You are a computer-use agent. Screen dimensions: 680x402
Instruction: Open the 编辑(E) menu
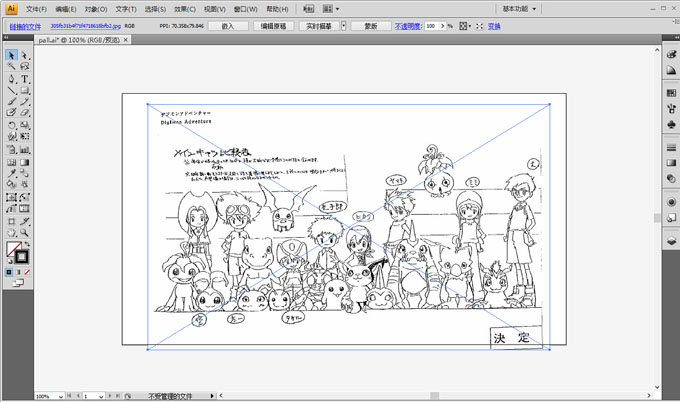tap(66, 9)
